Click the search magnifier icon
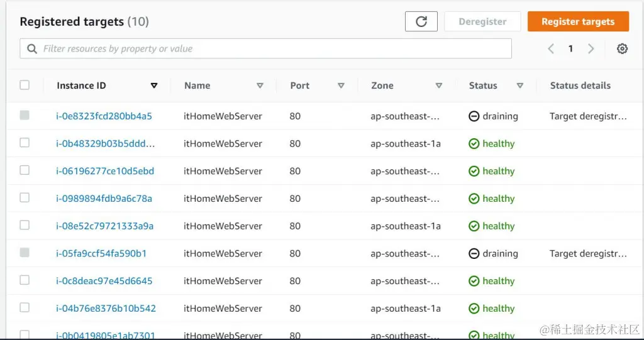The height and width of the screenshot is (340, 644). (x=32, y=49)
